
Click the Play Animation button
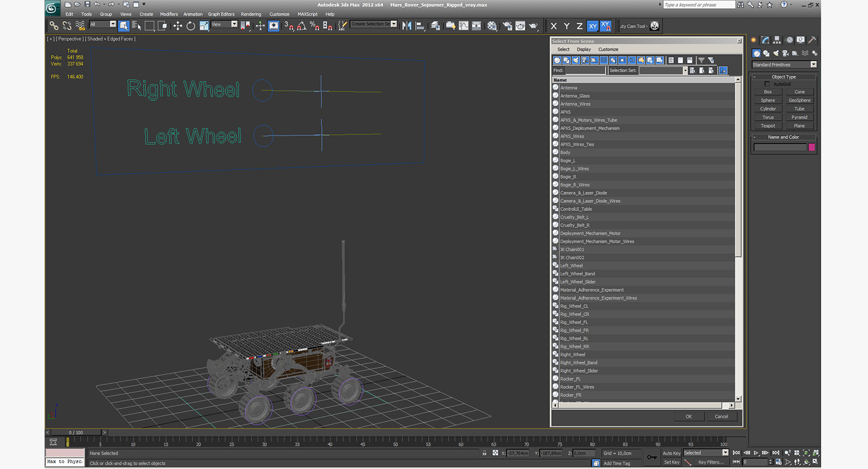757,453
